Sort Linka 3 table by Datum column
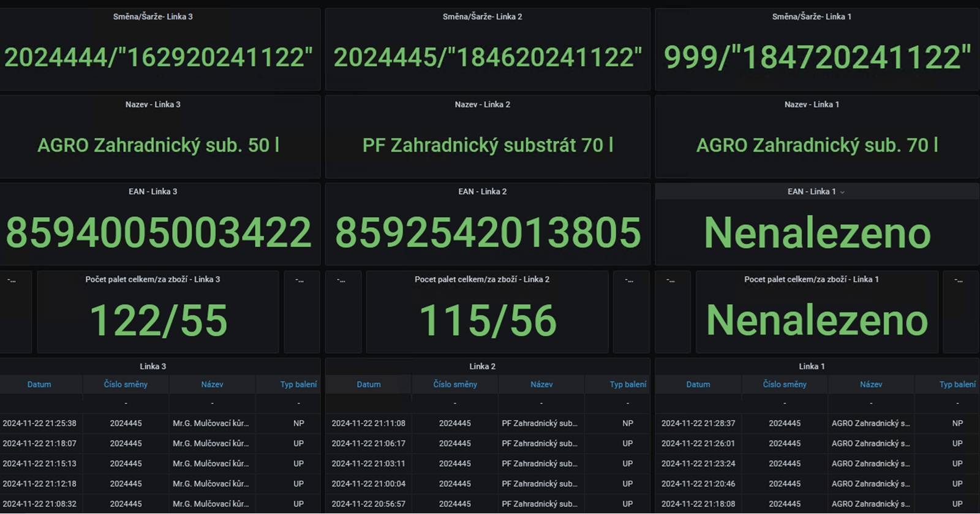Screen dimensions: 980x514 [x=39, y=385]
